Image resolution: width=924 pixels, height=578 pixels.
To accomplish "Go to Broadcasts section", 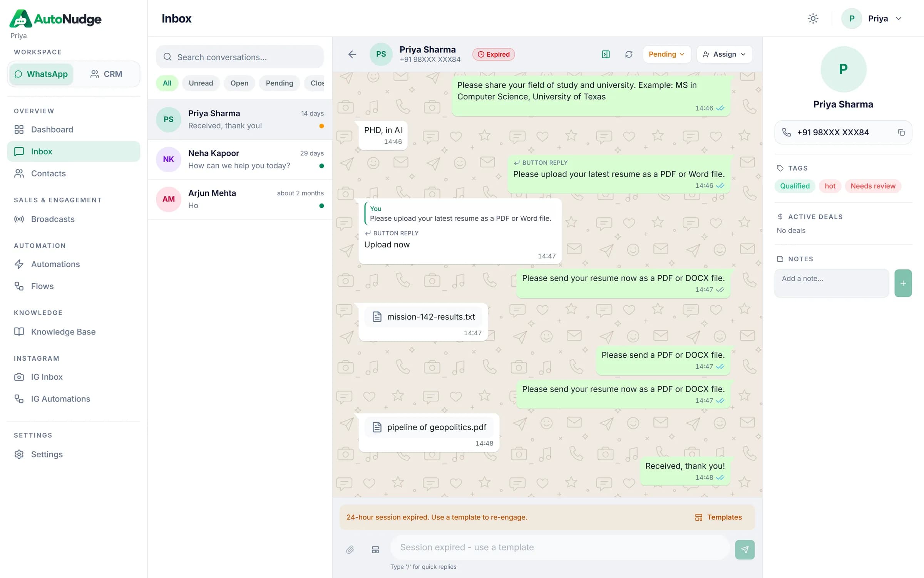I will [74, 219].
